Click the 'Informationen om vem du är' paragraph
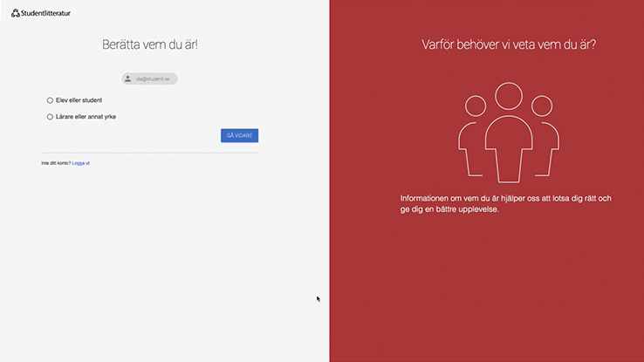Screen dimensions: 644x362 tap(506, 203)
